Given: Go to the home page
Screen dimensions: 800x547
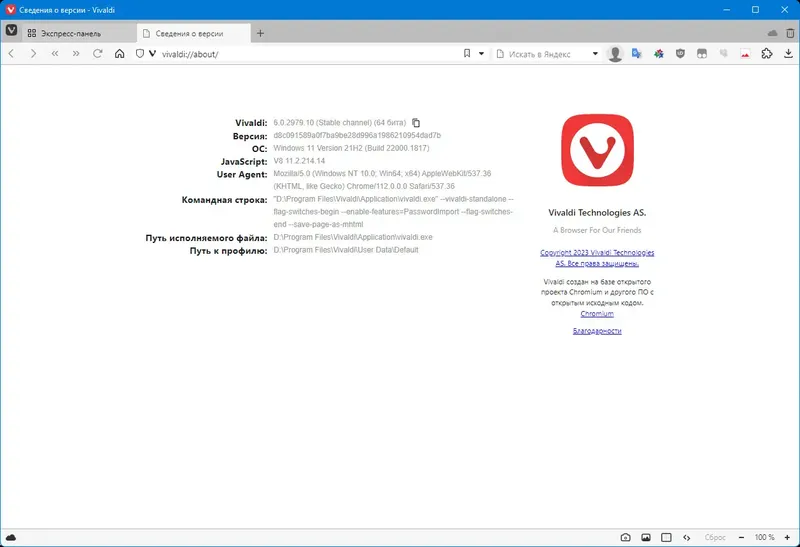Looking at the screenshot, I should pos(119,54).
